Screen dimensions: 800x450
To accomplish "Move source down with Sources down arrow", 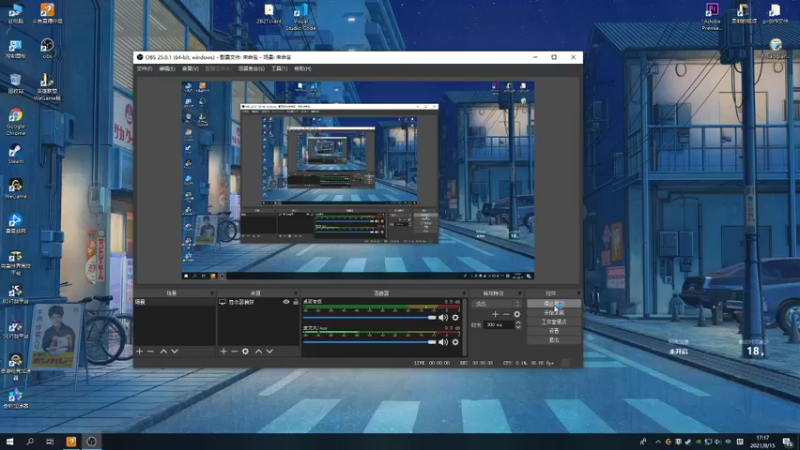I will (269, 352).
